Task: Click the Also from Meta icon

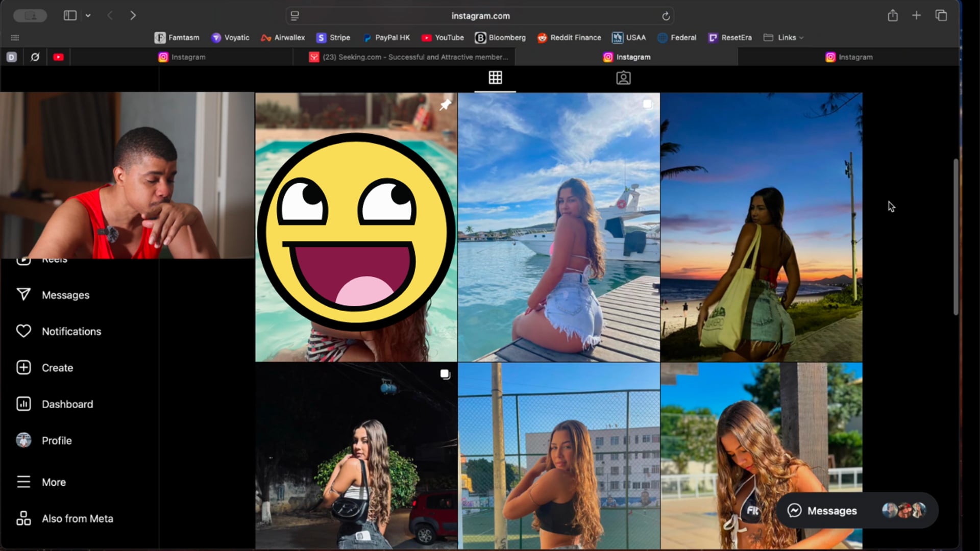Action: click(23, 518)
